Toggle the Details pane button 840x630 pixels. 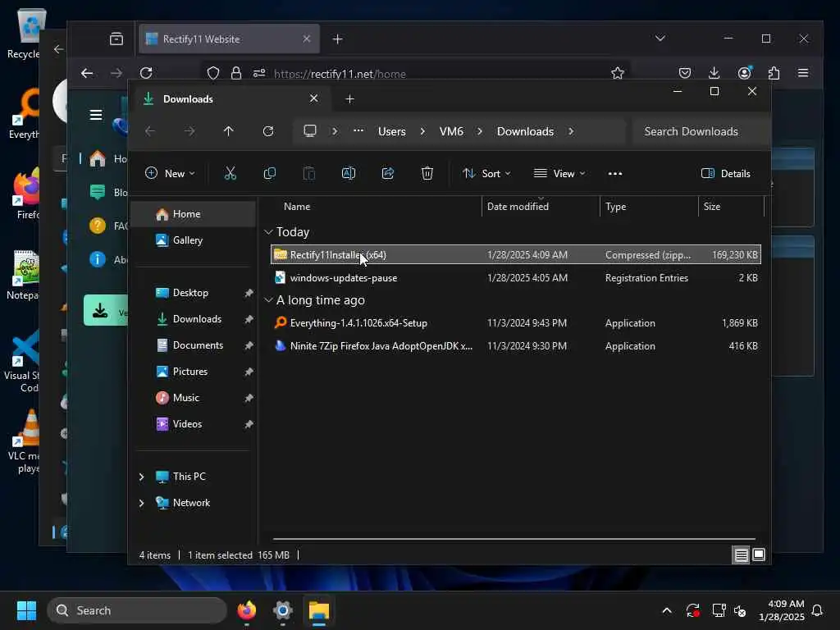725,174
